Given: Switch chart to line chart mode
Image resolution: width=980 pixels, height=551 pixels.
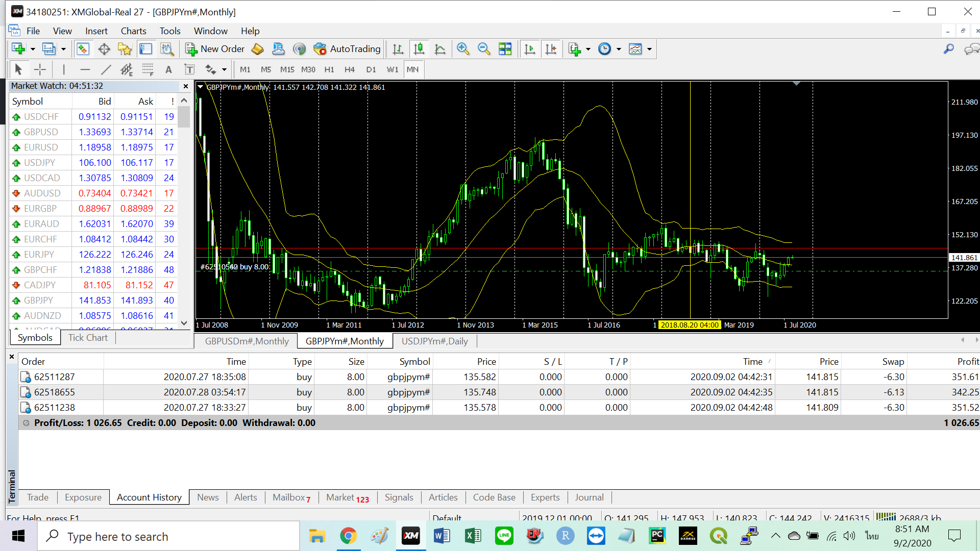Looking at the screenshot, I should [440, 49].
